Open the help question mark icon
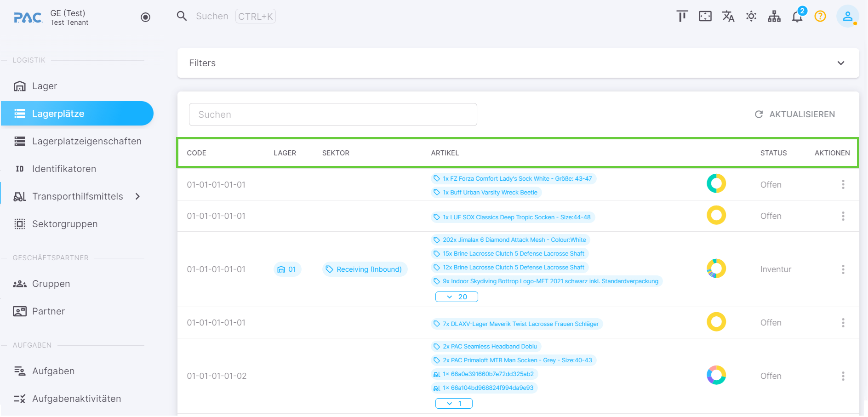 click(x=820, y=17)
